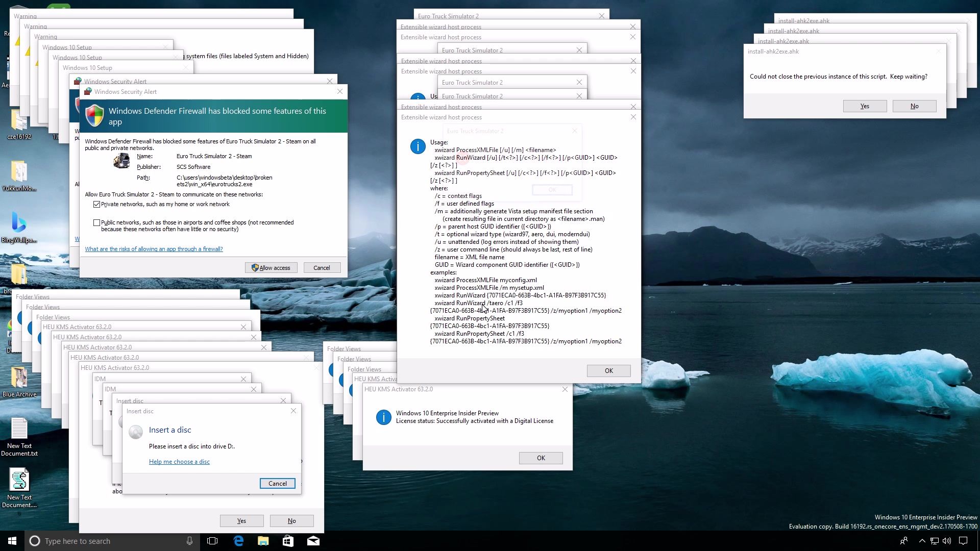Click the Task View icon

[x=212, y=541]
